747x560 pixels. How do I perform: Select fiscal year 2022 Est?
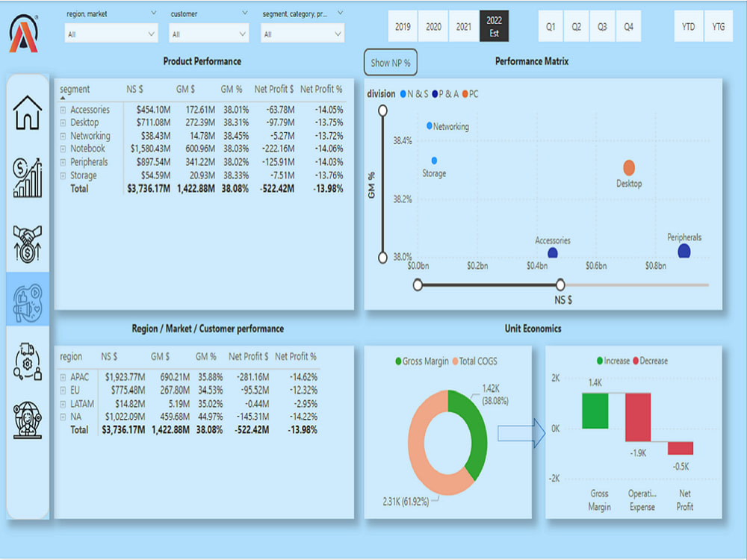494,27
